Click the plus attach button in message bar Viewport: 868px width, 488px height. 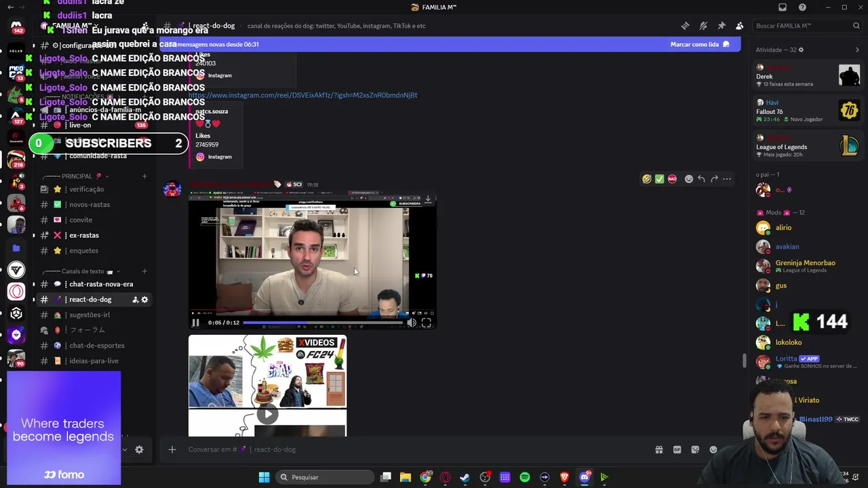point(172,449)
